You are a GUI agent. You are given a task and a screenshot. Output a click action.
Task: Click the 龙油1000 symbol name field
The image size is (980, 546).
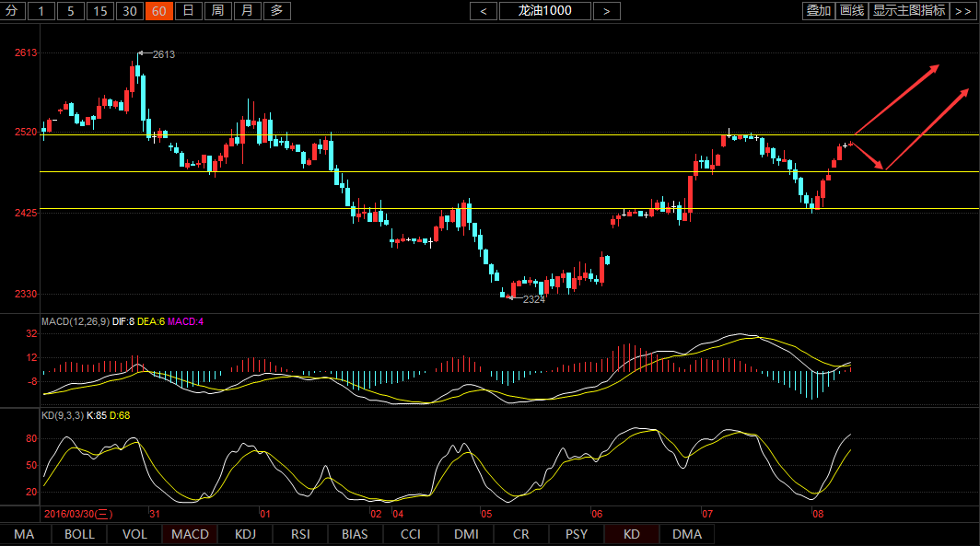(x=545, y=11)
